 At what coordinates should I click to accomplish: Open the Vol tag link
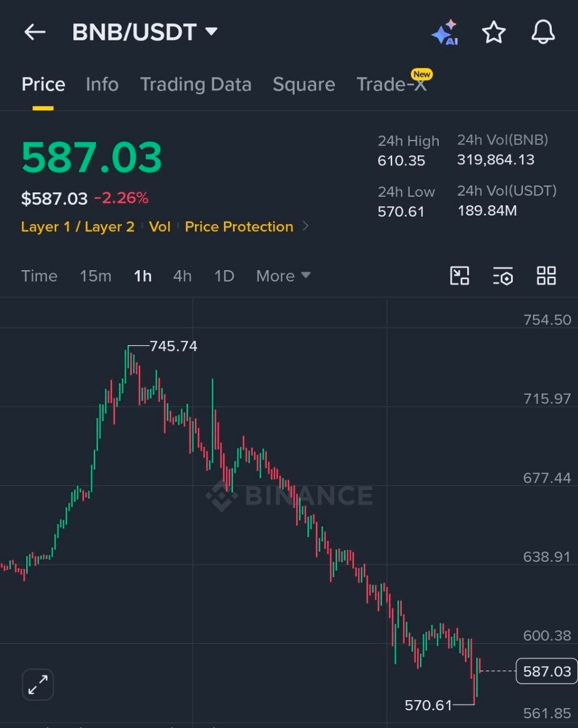pos(160,226)
